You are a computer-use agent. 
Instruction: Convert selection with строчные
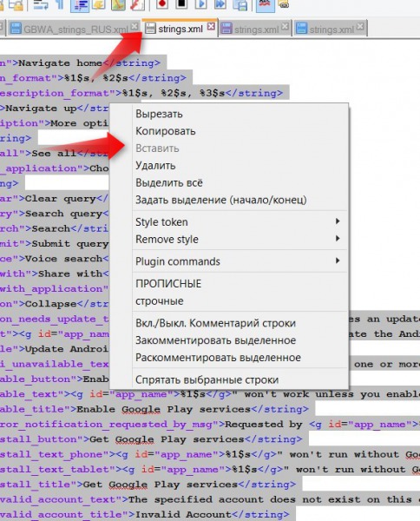(229, 301)
